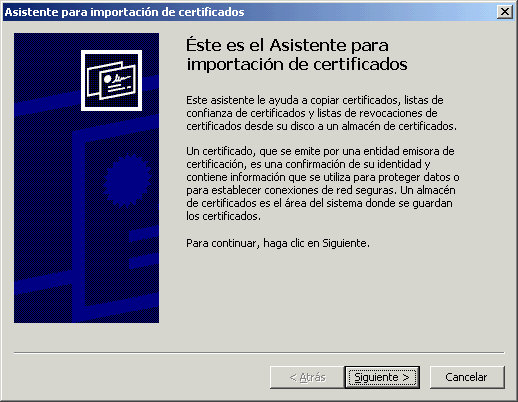Click the blue wizard banner image on the left
This screenshot has width=518, height=402.
[x=86, y=178]
